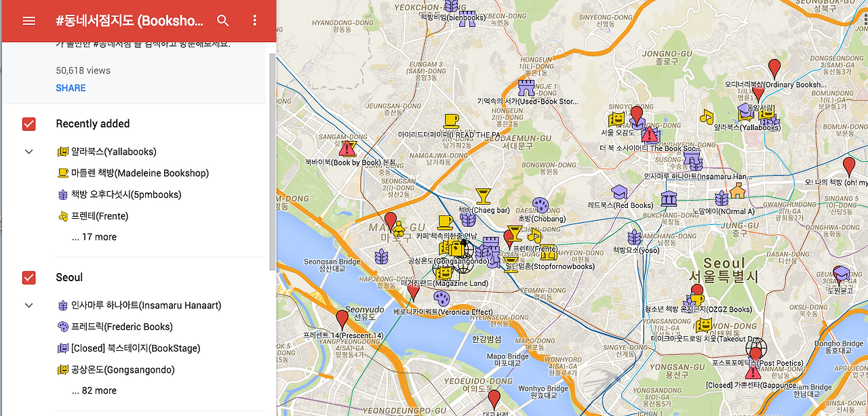The image size is (868, 416).
Task: Select 마들렌 책방(Madeleine Bookshop) list entry
Action: 133,173
